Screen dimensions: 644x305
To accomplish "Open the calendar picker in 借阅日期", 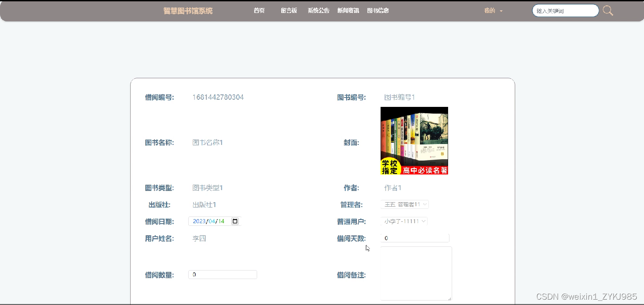I will [x=235, y=221].
